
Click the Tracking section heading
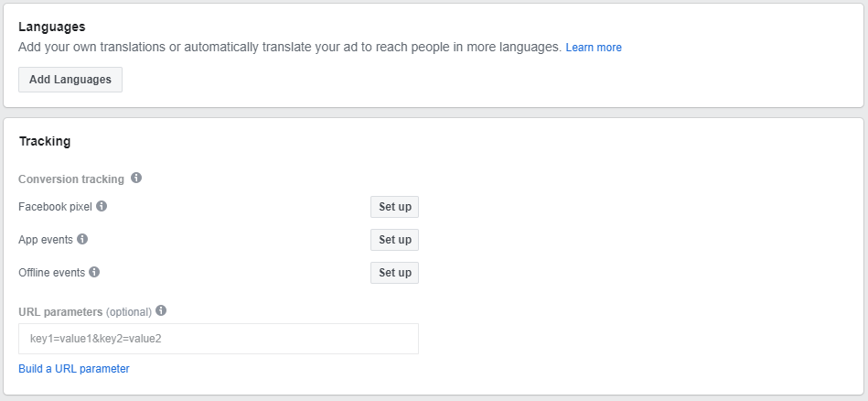tap(45, 142)
